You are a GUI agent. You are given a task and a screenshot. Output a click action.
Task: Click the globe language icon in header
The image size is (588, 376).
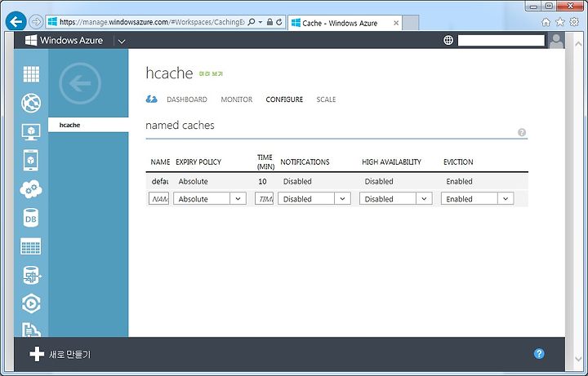pos(448,40)
